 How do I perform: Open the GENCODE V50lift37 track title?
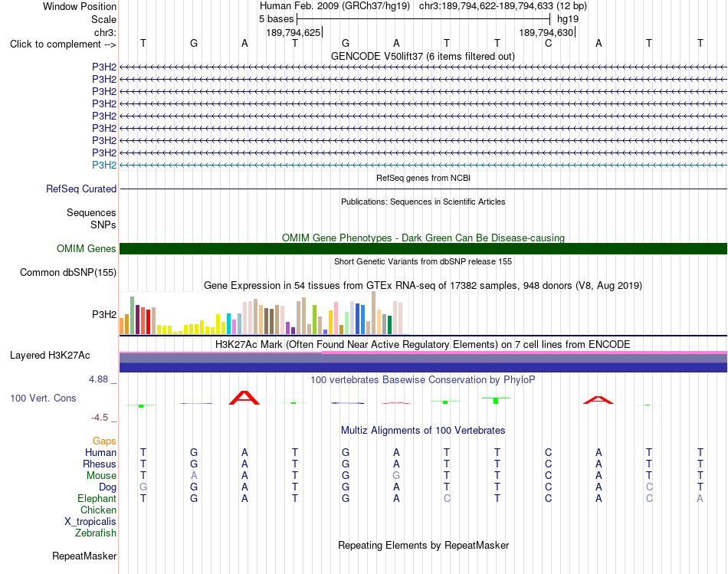point(422,56)
